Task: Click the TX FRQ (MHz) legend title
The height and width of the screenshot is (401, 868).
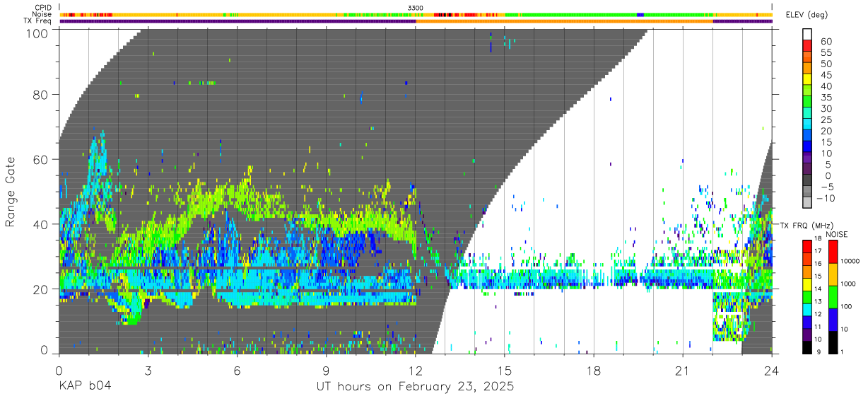Action: click(x=807, y=226)
